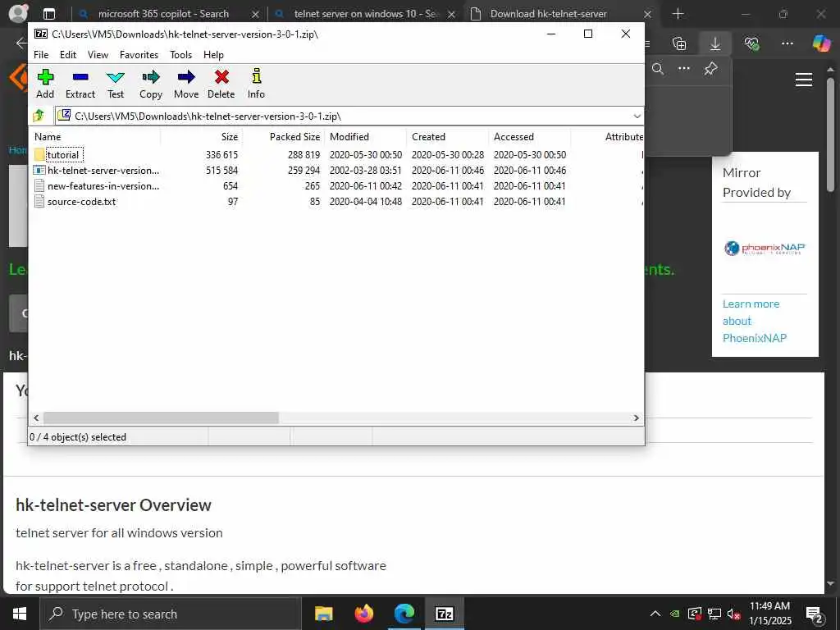Viewport: 840px width, 630px height.
Task: Click the source-code.txt file icon
Action: coord(39,202)
